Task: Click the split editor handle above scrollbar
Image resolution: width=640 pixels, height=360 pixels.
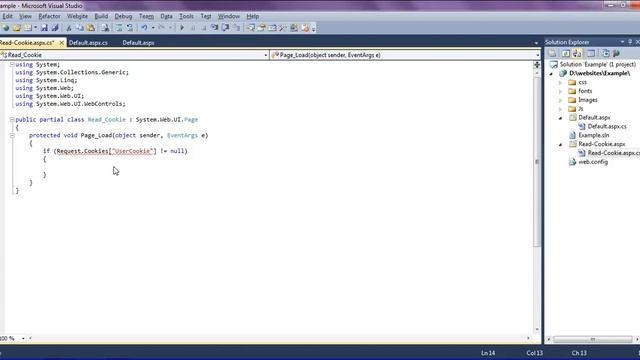Action: tap(537, 64)
